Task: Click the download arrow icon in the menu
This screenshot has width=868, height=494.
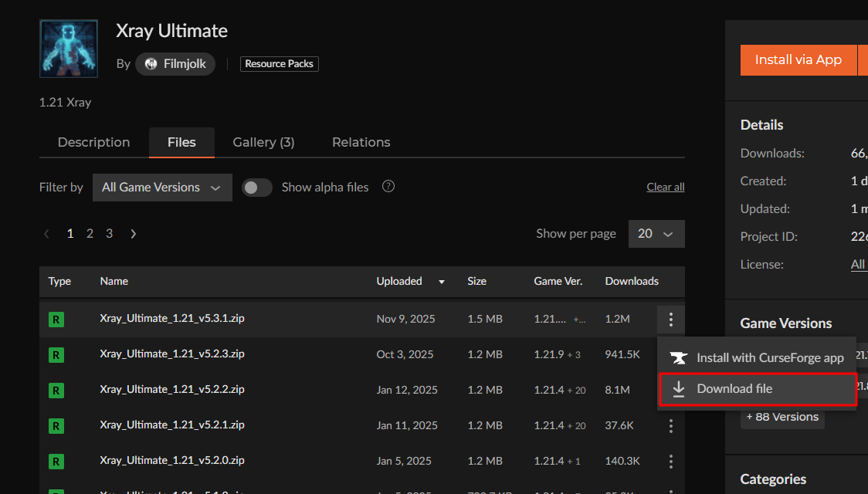Action: click(x=679, y=389)
